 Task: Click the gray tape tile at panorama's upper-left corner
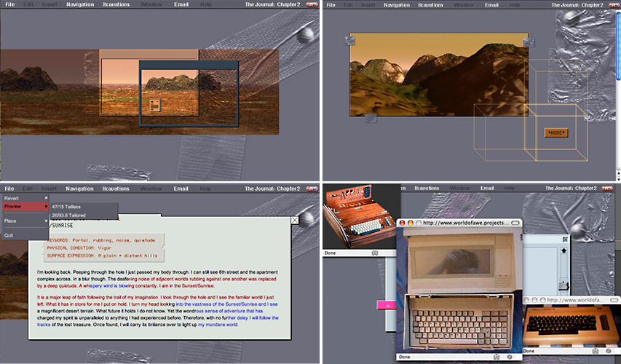tap(350, 40)
